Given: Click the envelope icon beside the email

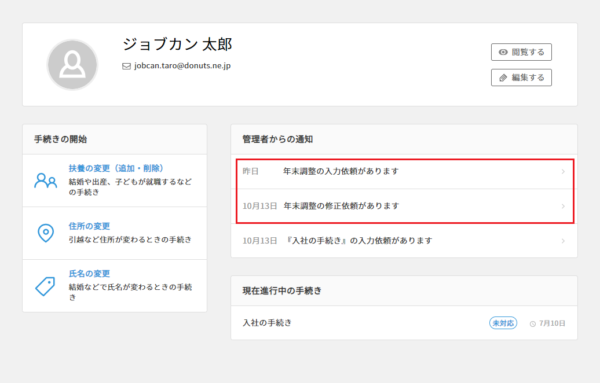Looking at the screenshot, I should [x=126, y=66].
